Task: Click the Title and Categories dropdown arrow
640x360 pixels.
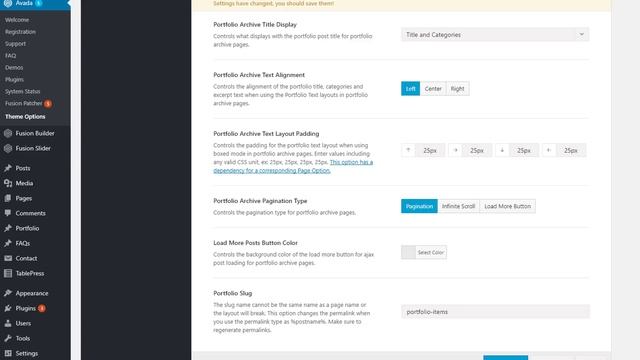Action: (x=582, y=34)
